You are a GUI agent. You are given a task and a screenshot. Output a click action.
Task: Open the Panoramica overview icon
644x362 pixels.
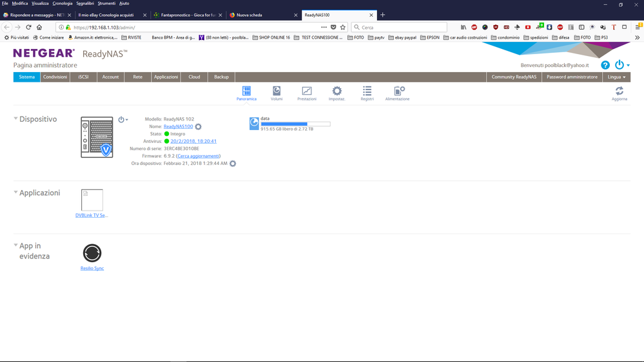[246, 93]
